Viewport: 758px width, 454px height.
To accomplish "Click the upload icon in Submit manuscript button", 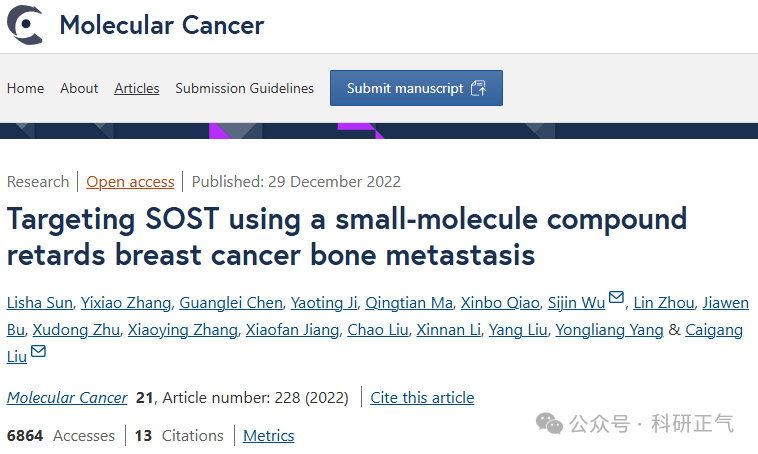I will click(x=479, y=88).
